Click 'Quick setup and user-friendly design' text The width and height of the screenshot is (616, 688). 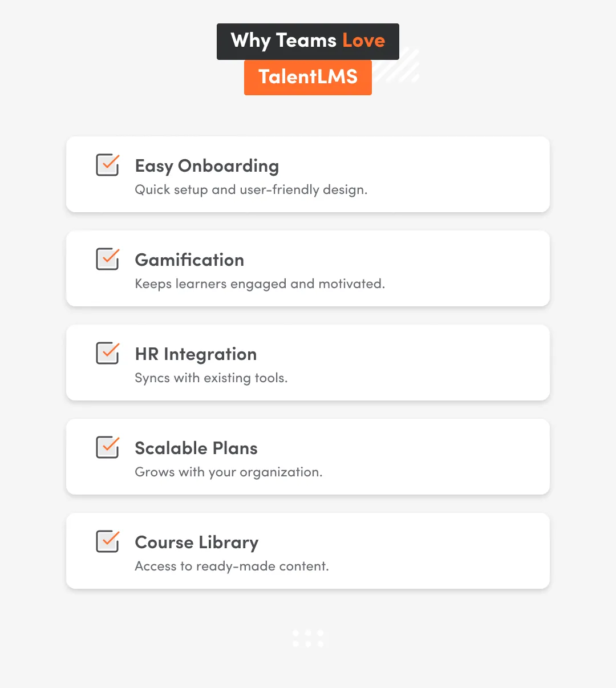251,190
